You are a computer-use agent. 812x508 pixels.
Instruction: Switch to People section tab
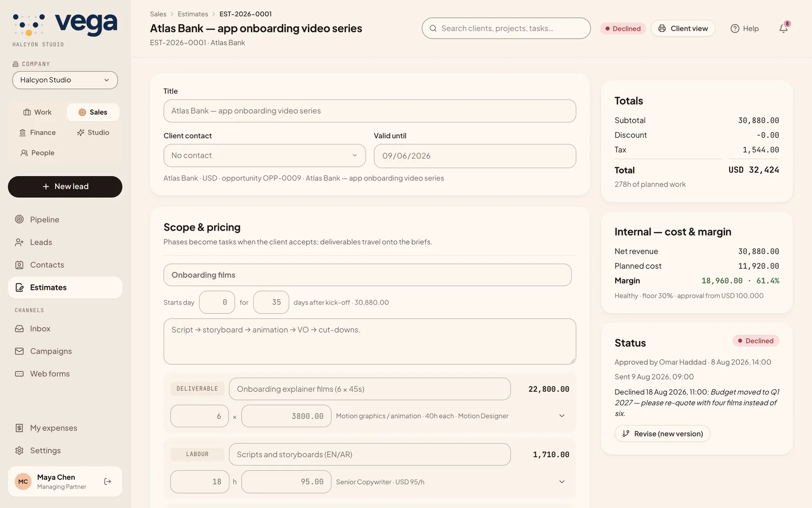tap(37, 153)
